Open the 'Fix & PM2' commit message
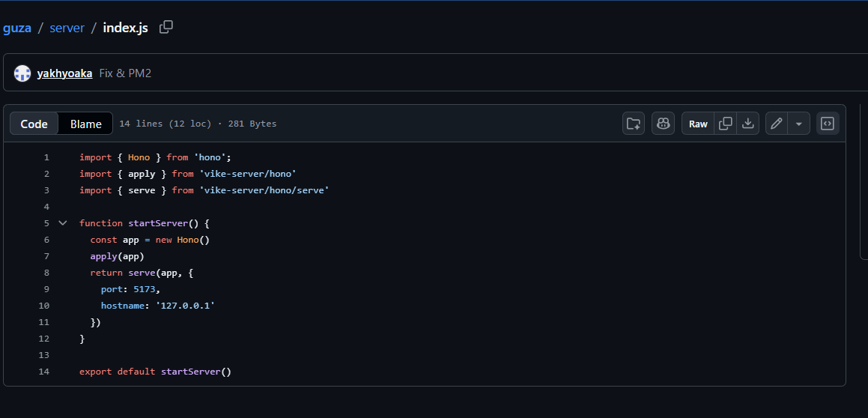Viewport: 868px width, 418px height. pyautogui.click(x=125, y=73)
